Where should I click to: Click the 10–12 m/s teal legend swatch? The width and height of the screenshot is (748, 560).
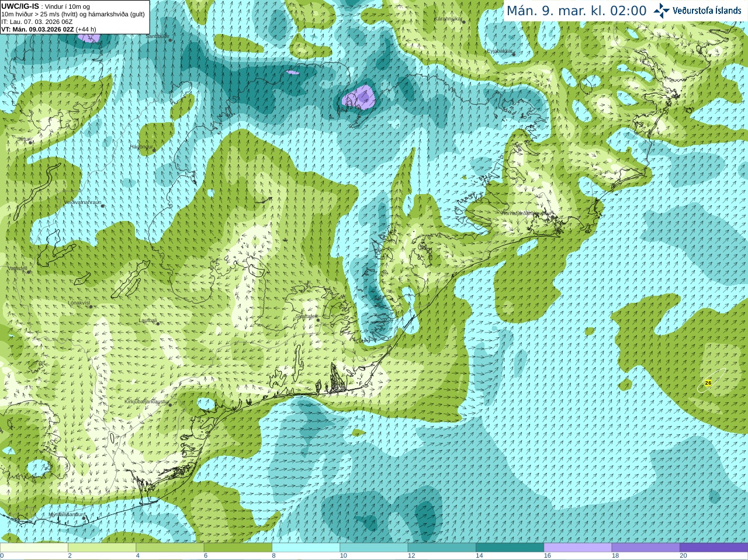[373, 548]
